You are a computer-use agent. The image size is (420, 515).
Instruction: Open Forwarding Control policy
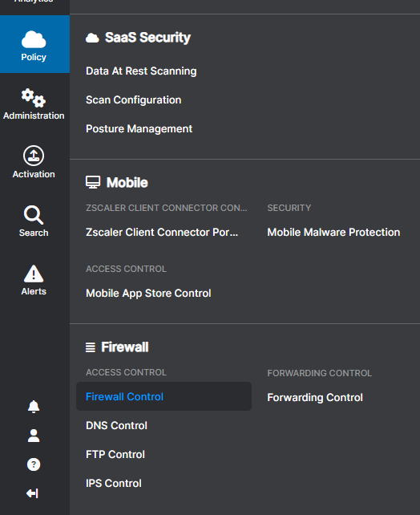315,397
